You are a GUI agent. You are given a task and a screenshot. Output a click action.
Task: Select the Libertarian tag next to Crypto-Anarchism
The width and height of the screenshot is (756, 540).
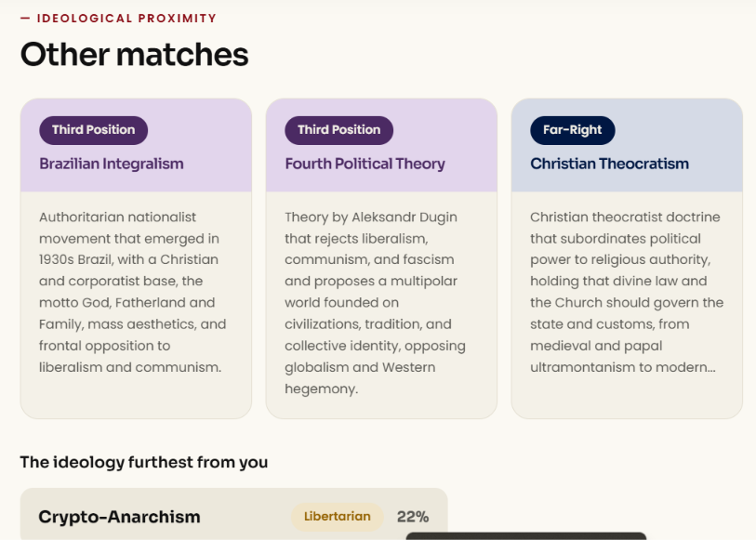click(x=337, y=517)
